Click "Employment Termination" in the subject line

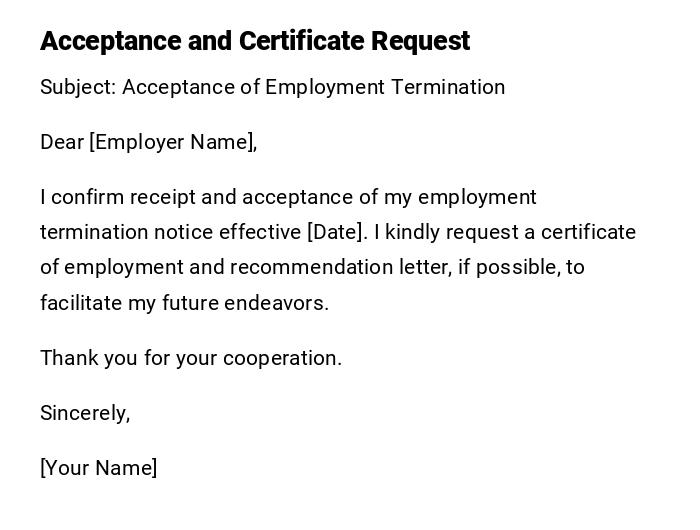[x=386, y=87]
